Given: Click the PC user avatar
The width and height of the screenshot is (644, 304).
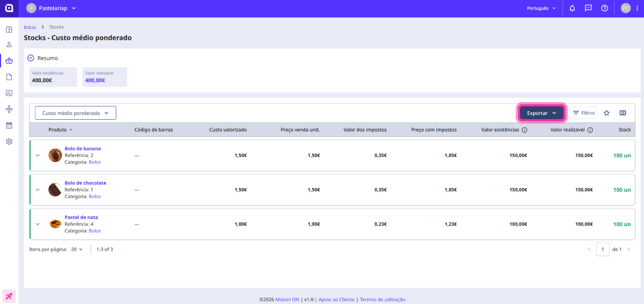Looking at the screenshot, I should coord(625,8).
